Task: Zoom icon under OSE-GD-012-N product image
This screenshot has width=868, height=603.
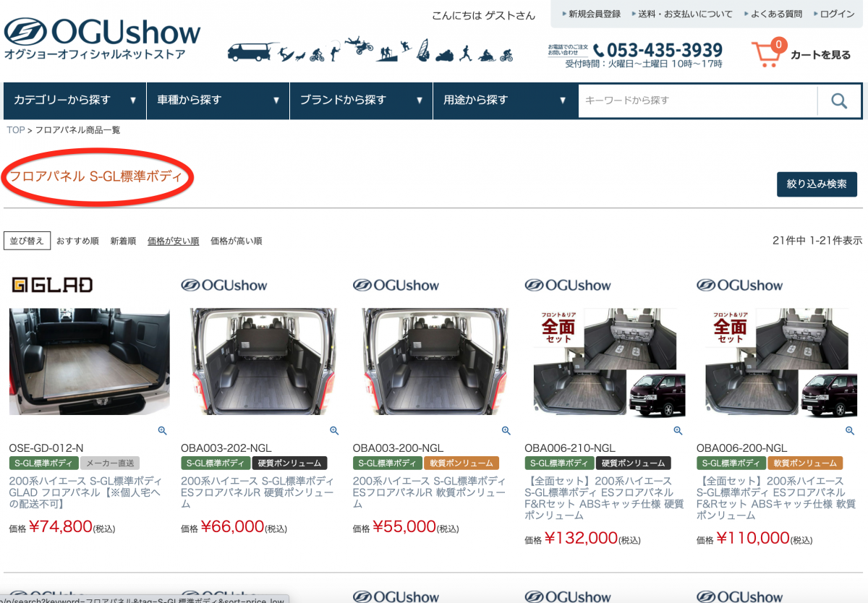Action: pyautogui.click(x=162, y=430)
